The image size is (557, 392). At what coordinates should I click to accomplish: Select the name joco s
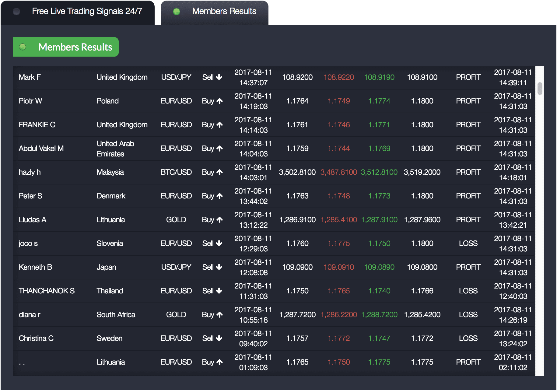tap(28, 243)
